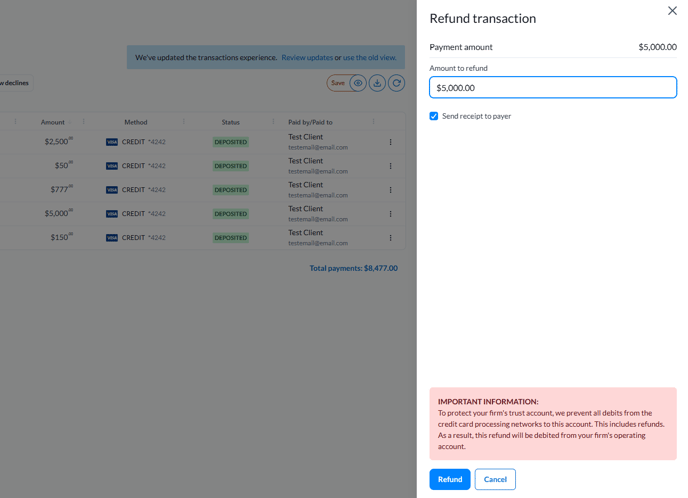
Task: Cancel the refund
Action: pyautogui.click(x=495, y=479)
